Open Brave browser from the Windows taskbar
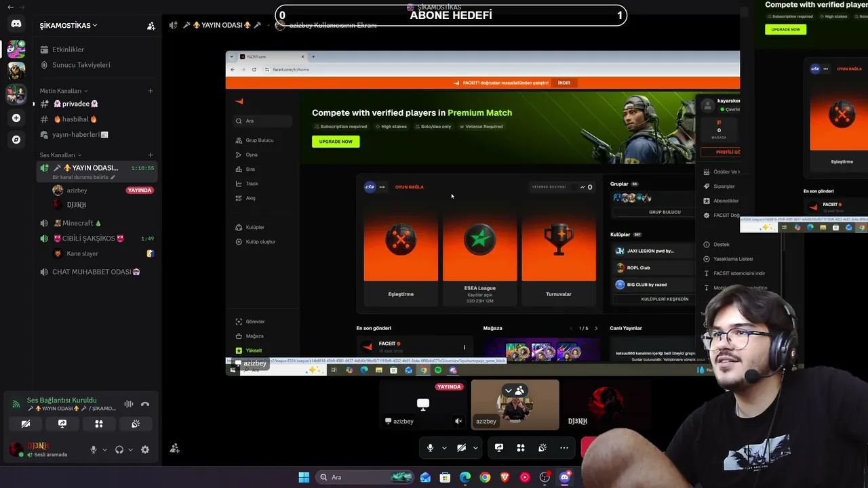 point(505,477)
